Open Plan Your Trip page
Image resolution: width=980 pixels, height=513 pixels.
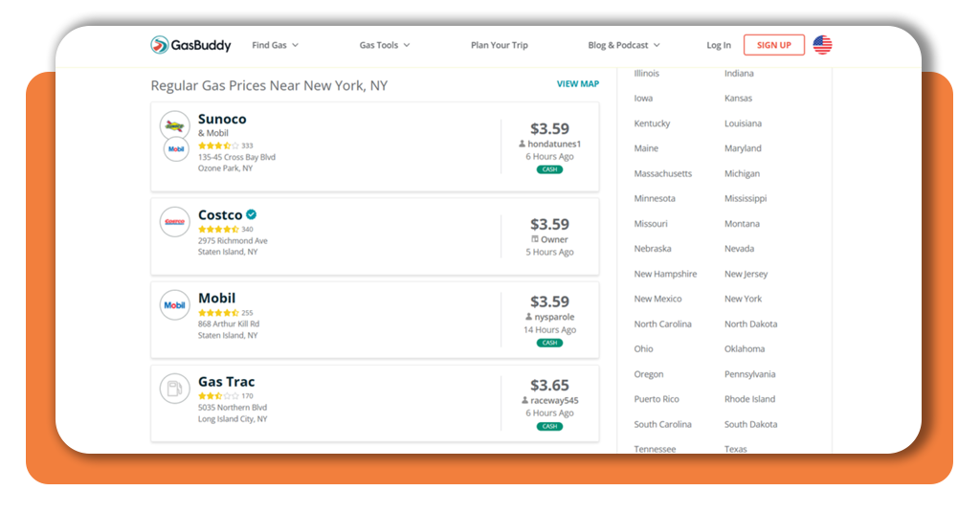click(x=500, y=45)
